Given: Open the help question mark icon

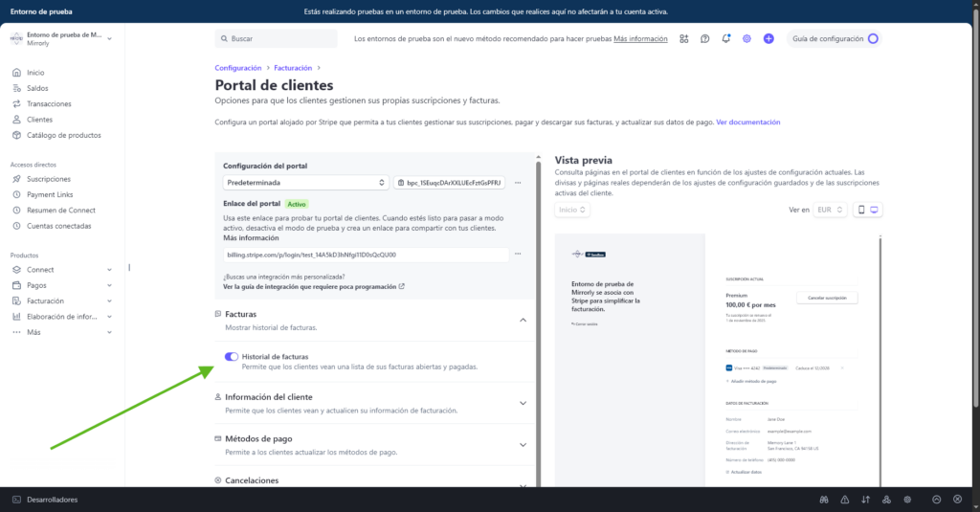Looking at the screenshot, I should coord(705,39).
